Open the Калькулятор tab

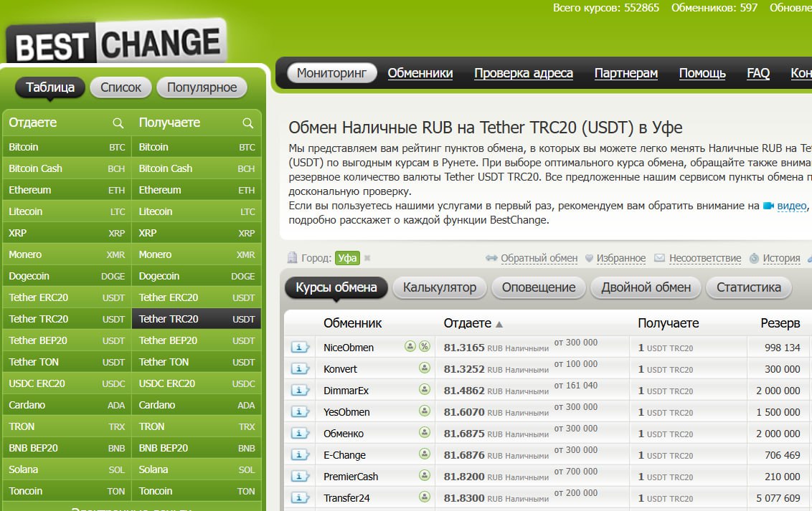click(440, 287)
